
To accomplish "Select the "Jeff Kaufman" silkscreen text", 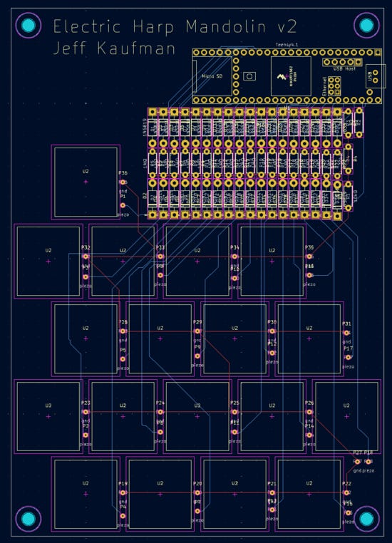I will [115, 48].
